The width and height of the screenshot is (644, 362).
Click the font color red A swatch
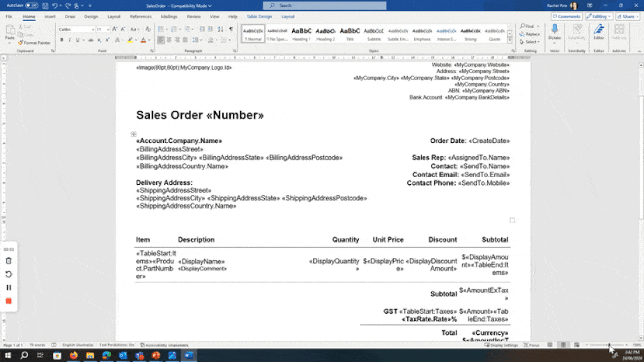[143, 40]
